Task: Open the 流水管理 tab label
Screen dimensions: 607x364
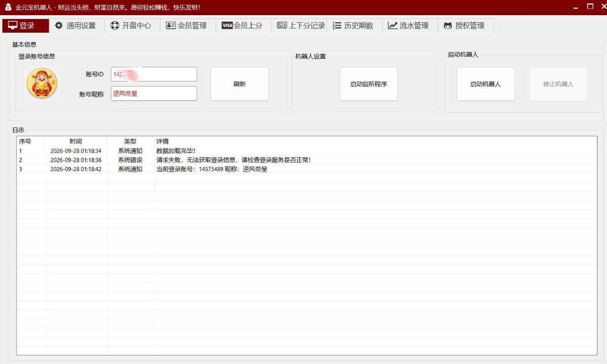Action: click(x=414, y=25)
